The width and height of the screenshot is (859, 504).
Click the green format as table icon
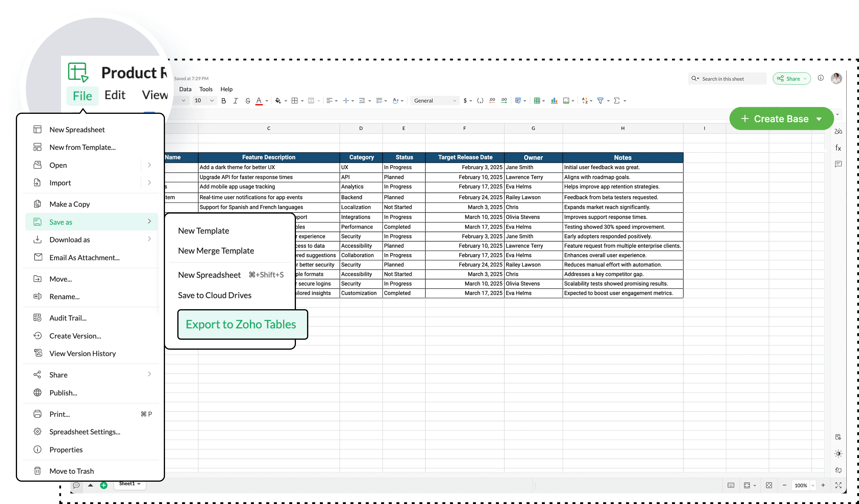537,101
